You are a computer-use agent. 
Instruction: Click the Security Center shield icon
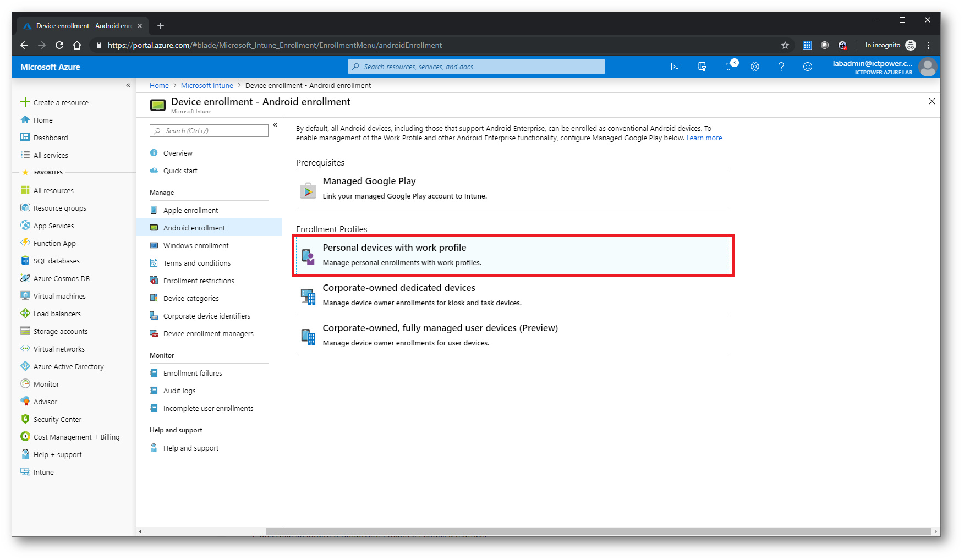coord(25,419)
